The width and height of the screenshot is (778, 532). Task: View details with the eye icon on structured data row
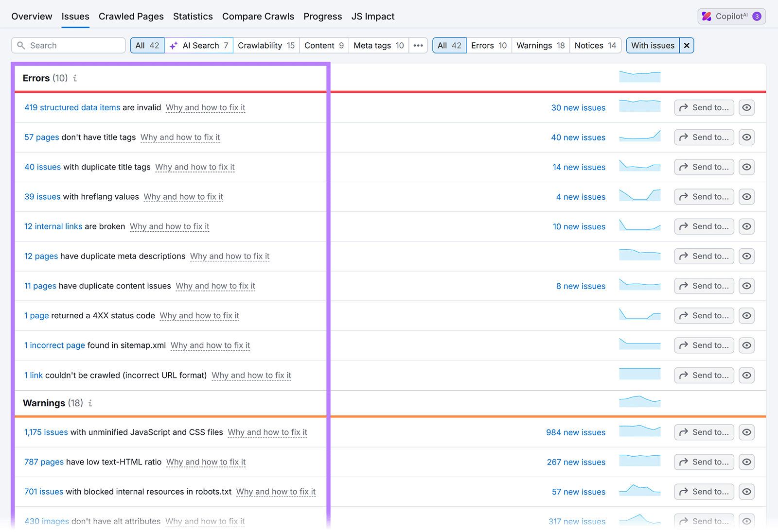pyautogui.click(x=746, y=107)
